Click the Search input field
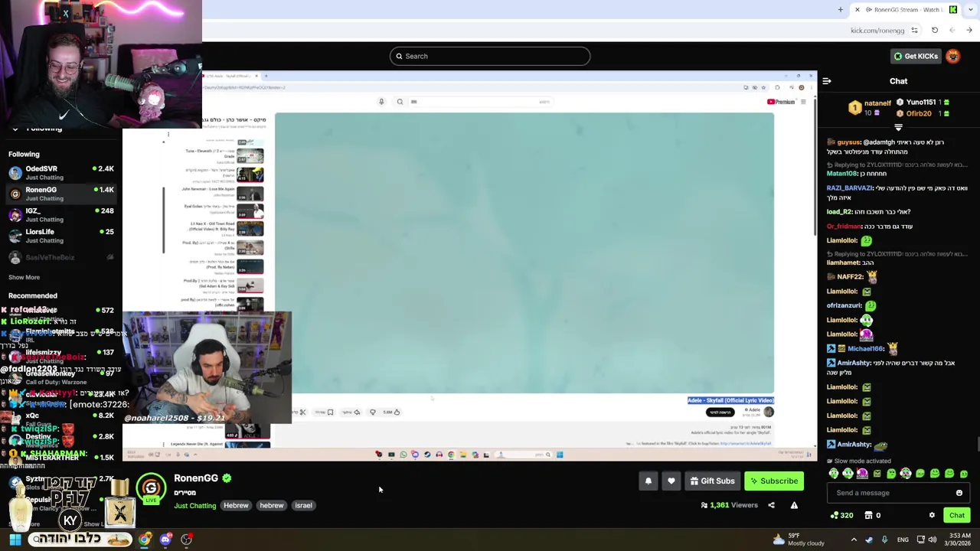980x551 pixels. coord(490,56)
